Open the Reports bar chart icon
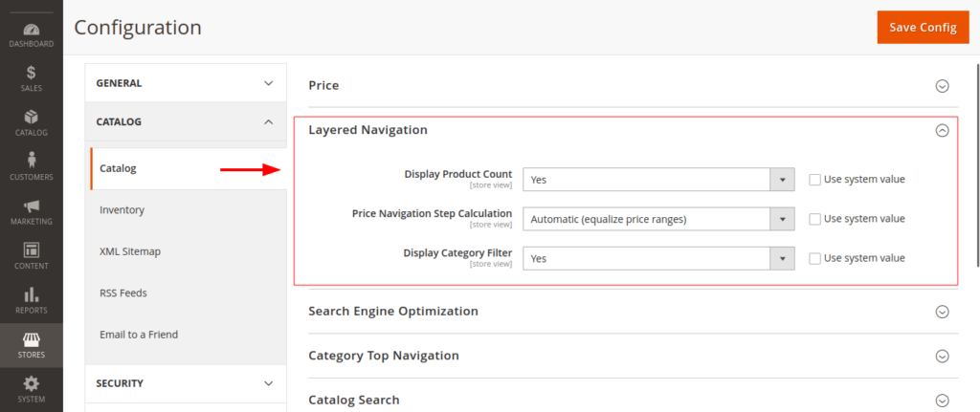980x412 pixels. (x=31, y=294)
